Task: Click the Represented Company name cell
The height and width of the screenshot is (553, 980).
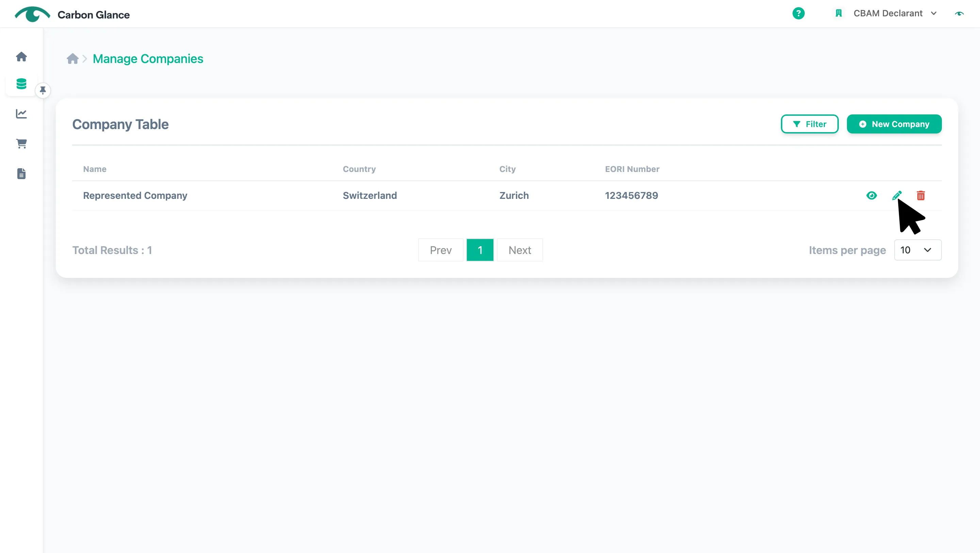Action: pyautogui.click(x=135, y=195)
